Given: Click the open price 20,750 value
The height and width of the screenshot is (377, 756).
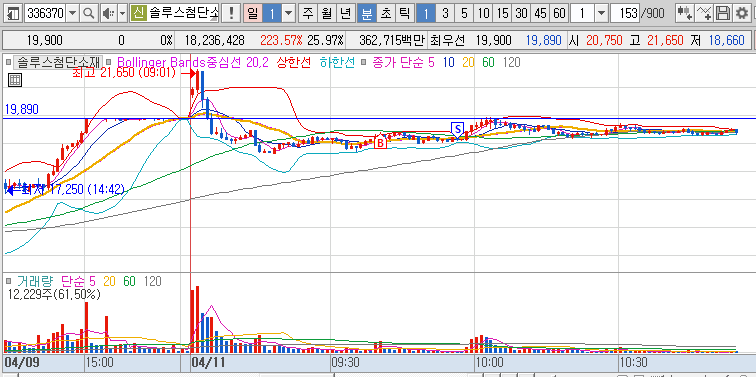Looking at the screenshot, I should coord(605,40).
